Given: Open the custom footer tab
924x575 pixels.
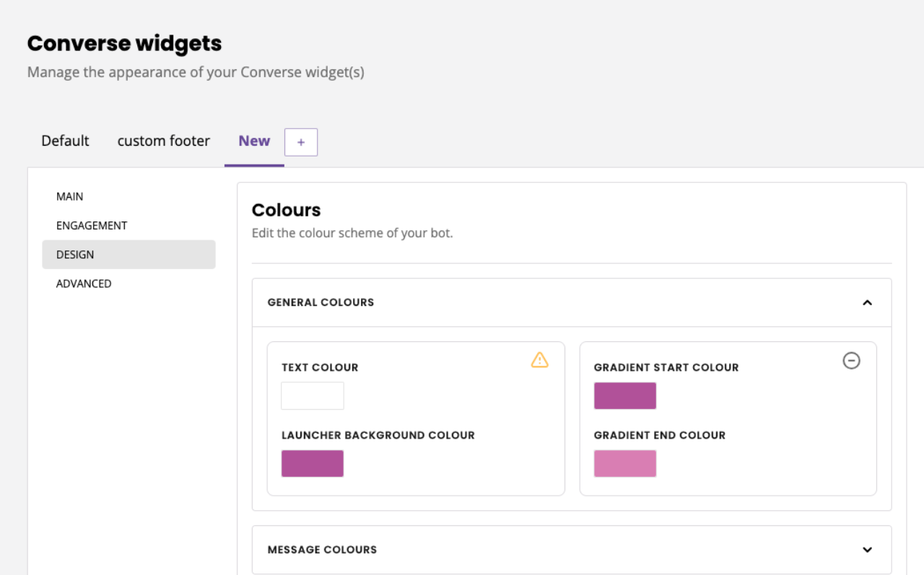Looking at the screenshot, I should click(164, 141).
